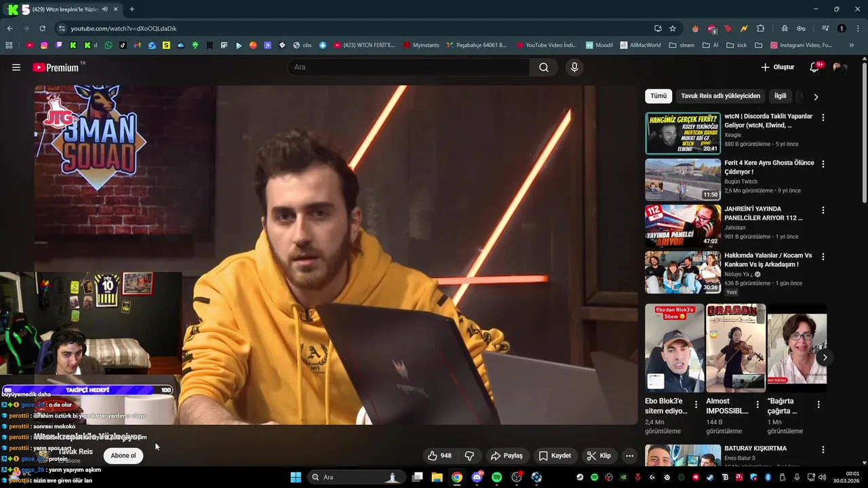Open wtcN Discorda Taklit video thumbnail
The image size is (868, 488).
click(683, 134)
